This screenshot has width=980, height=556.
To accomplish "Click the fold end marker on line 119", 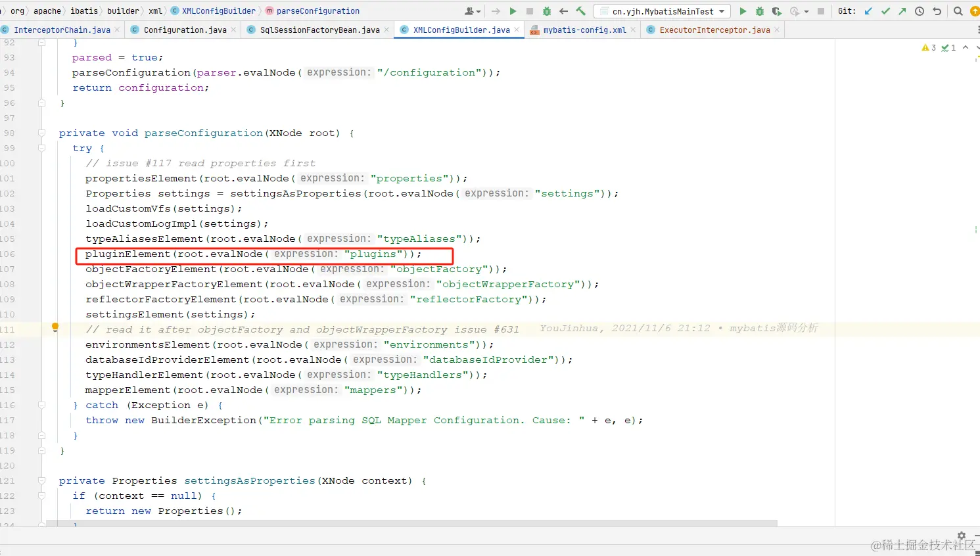I will click(x=41, y=450).
